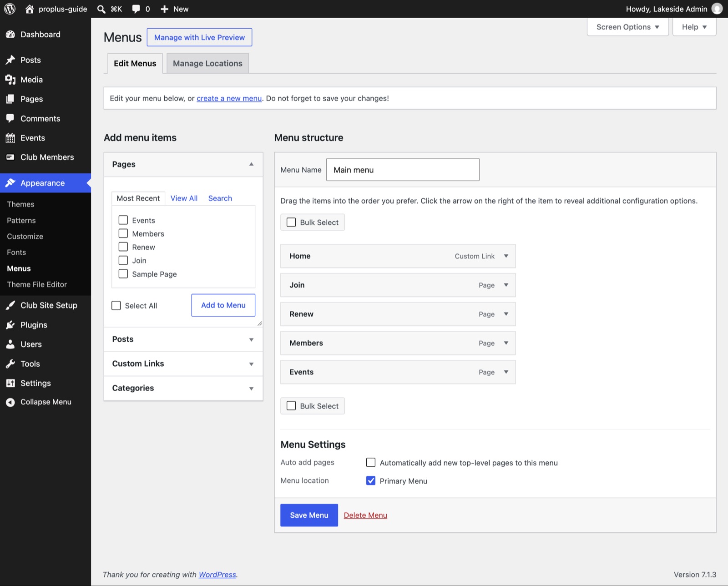
Task: Open the proplus-guide site home icon
Action: [x=30, y=9]
